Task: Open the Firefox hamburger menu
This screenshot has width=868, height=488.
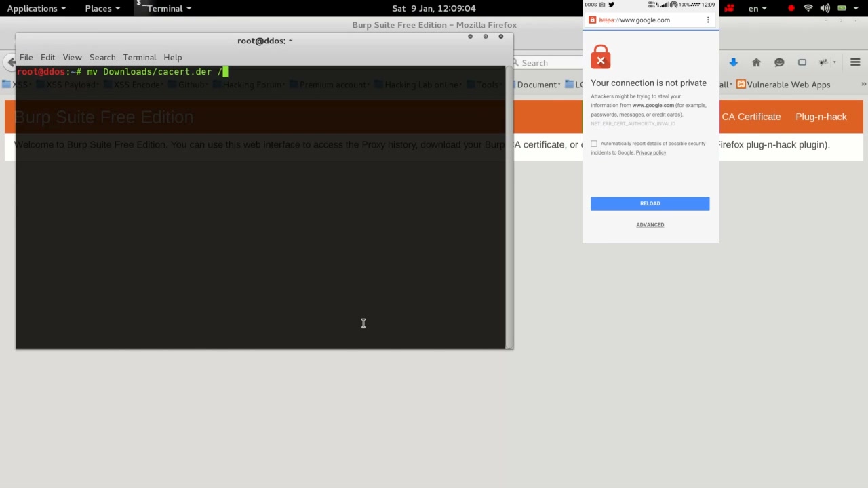Action: (x=855, y=62)
